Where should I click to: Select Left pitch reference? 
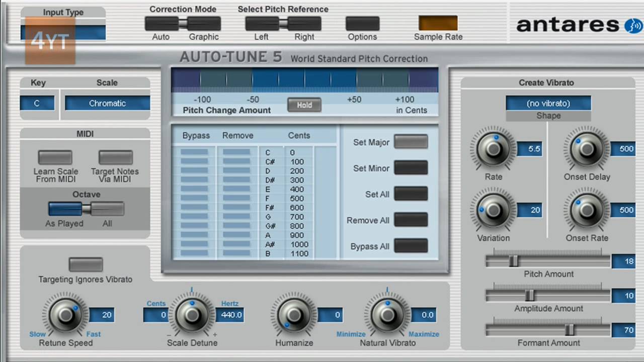point(262,23)
